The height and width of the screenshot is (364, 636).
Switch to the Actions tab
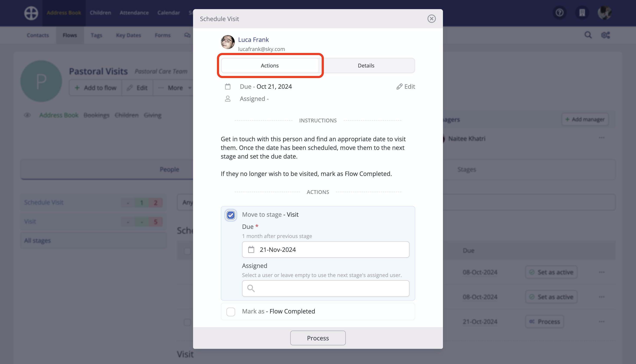tap(269, 66)
